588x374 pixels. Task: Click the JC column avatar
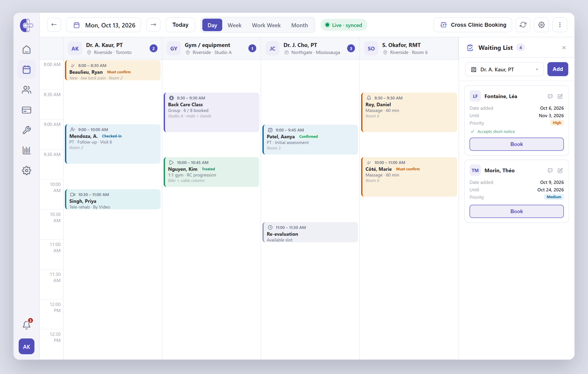[x=272, y=48]
